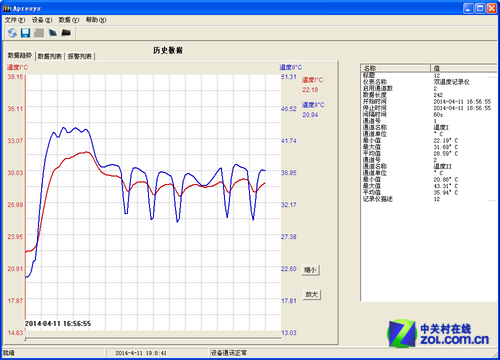
Task: Click the 缩小 zoom-out button
Action: 310,270
